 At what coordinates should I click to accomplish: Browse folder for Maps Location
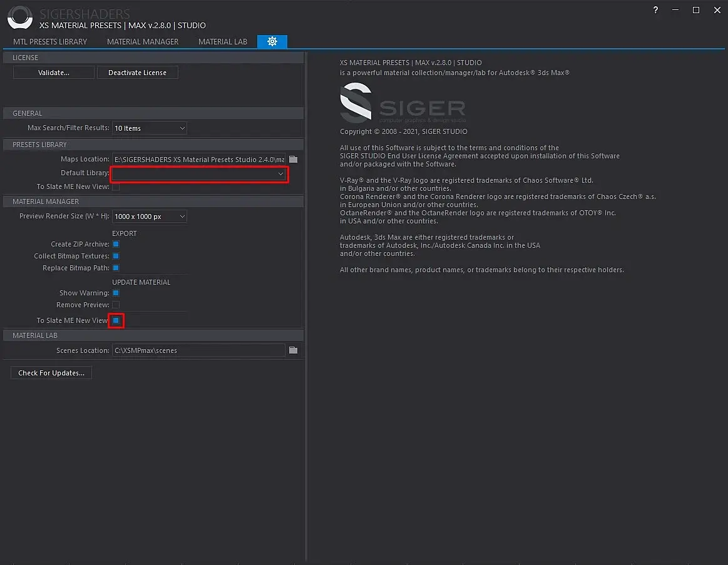pyautogui.click(x=293, y=160)
